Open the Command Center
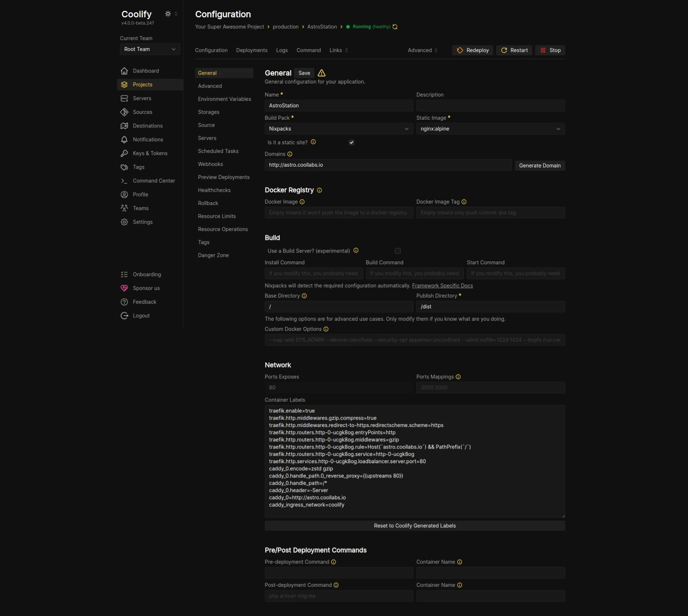 tap(154, 181)
